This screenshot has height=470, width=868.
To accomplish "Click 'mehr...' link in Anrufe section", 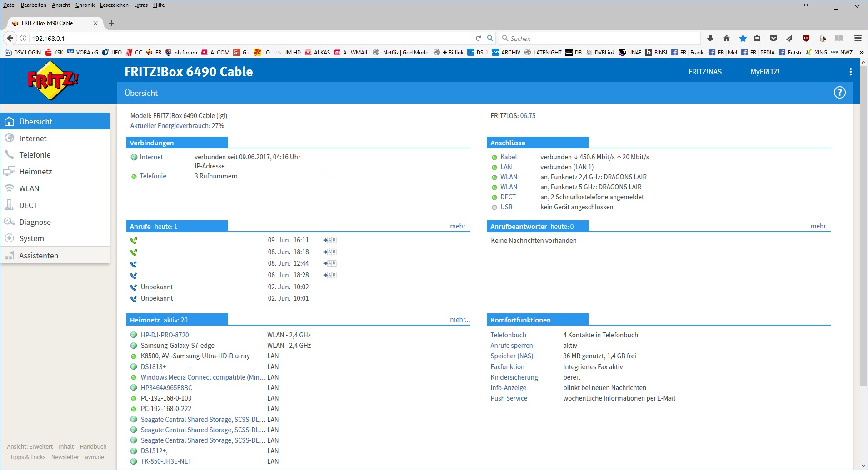I will point(459,226).
